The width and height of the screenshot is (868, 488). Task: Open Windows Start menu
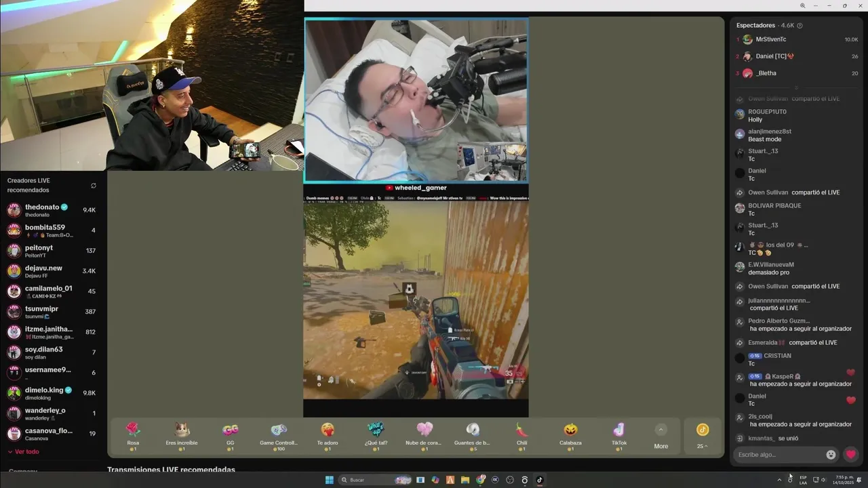[329, 480]
